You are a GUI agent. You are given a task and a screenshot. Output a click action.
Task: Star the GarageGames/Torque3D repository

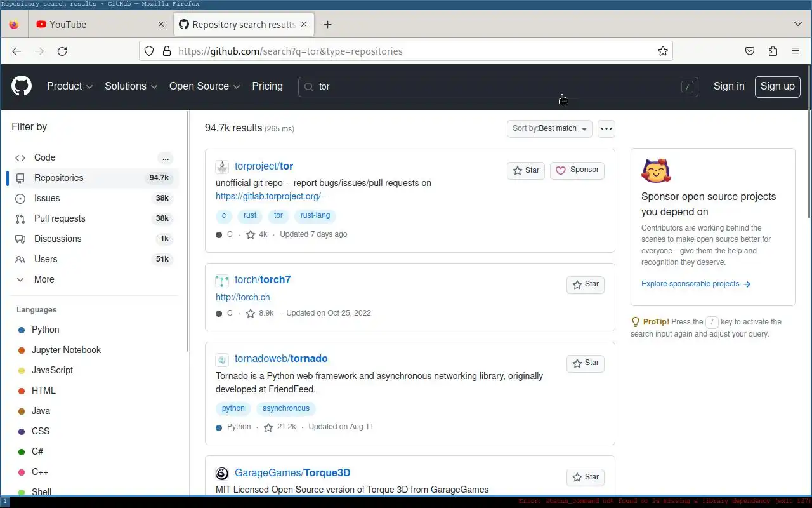coord(586,477)
